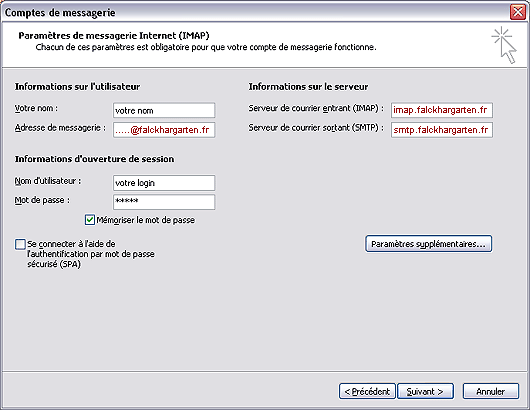The height and width of the screenshot is (410, 530).
Task: Click the "Votre nom :" label
Action: point(36,108)
